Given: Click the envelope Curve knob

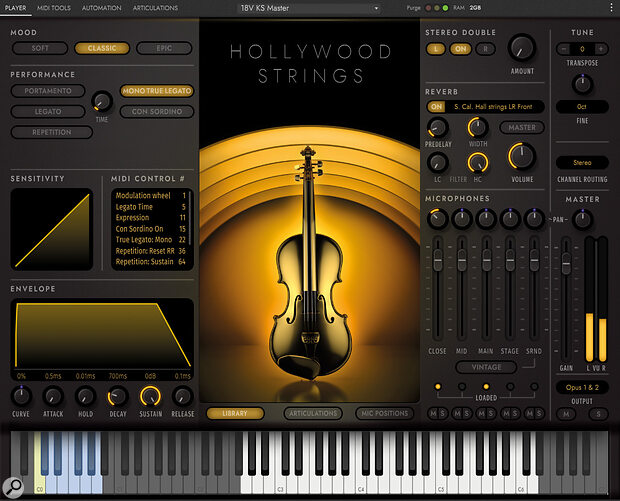Looking at the screenshot, I should point(21,396).
